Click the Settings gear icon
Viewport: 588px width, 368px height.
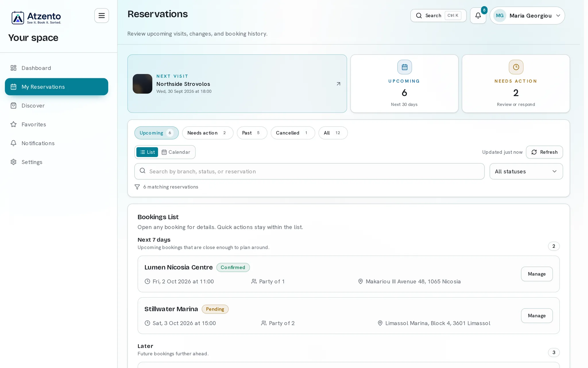coord(13,162)
